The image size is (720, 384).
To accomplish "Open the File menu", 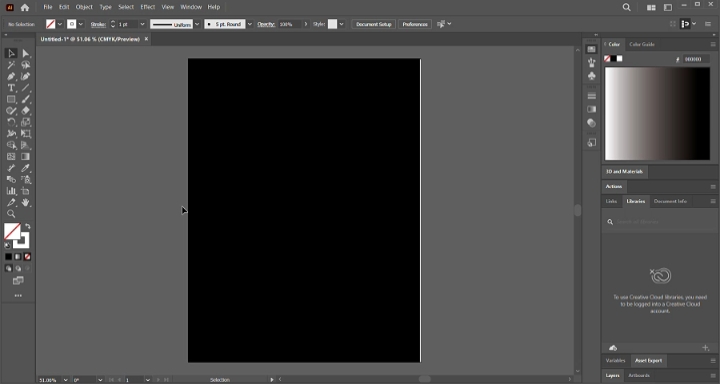I will pyautogui.click(x=48, y=7).
